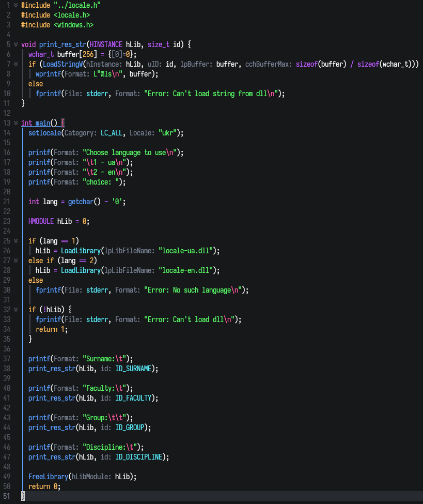
Task: Collapse the LoadStringW if block fold at line 7
Action: pos(15,64)
